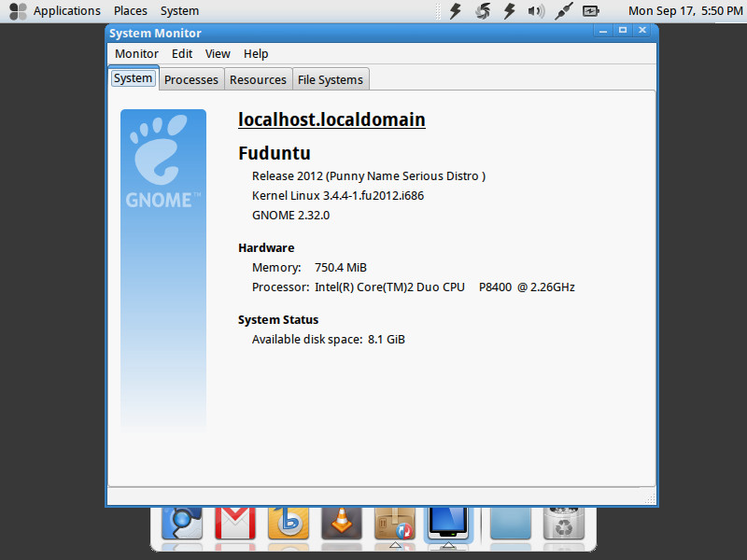Open the Chromium browser dock icon
The height and width of the screenshot is (560, 747).
182,523
